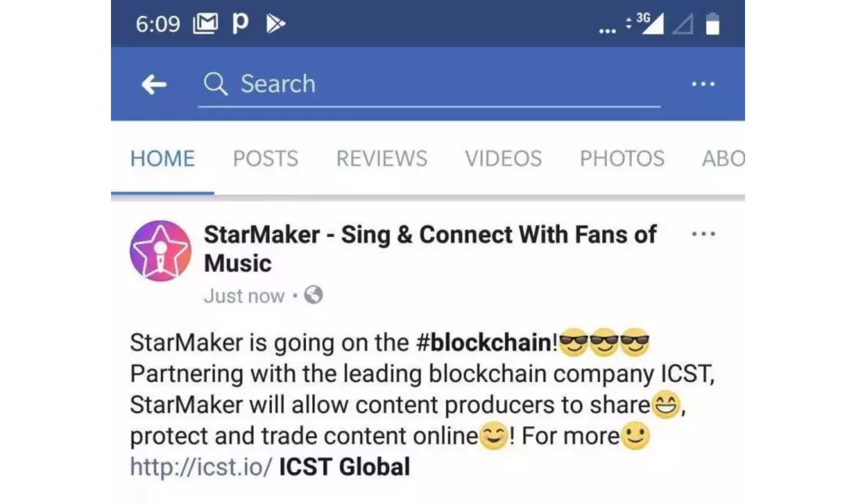The height and width of the screenshot is (504, 856).
Task: Open the post options three-dot menu
Action: 703,234
